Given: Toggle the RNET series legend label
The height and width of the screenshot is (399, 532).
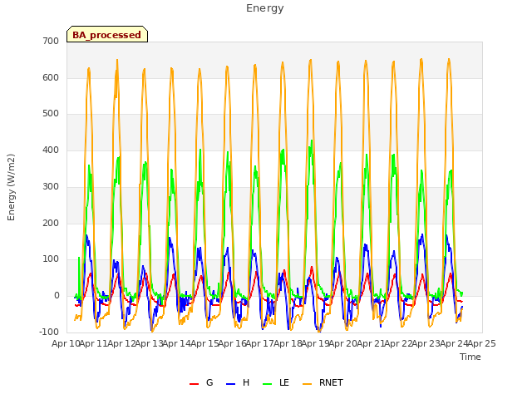Looking at the screenshot, I should tap(331, 382).
